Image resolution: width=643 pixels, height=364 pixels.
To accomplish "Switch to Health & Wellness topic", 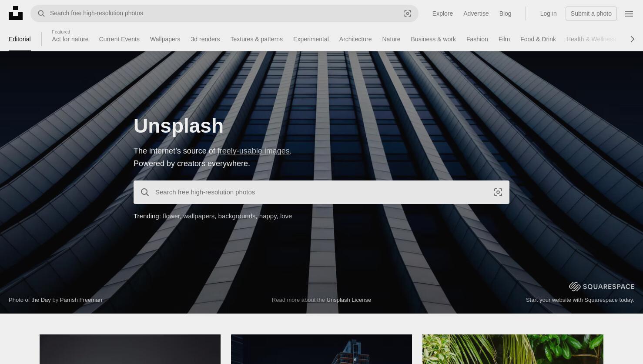I will pyautogui.click(x=591, y=39).
